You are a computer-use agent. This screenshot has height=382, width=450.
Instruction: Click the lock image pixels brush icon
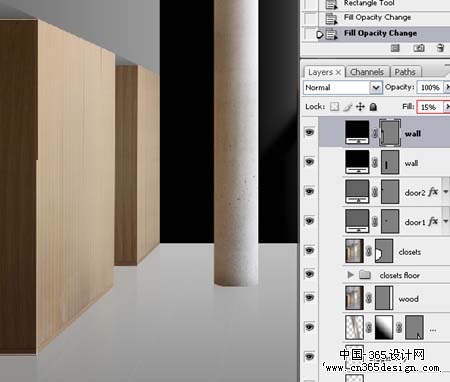pyautogui.click(x=348, y=107)
